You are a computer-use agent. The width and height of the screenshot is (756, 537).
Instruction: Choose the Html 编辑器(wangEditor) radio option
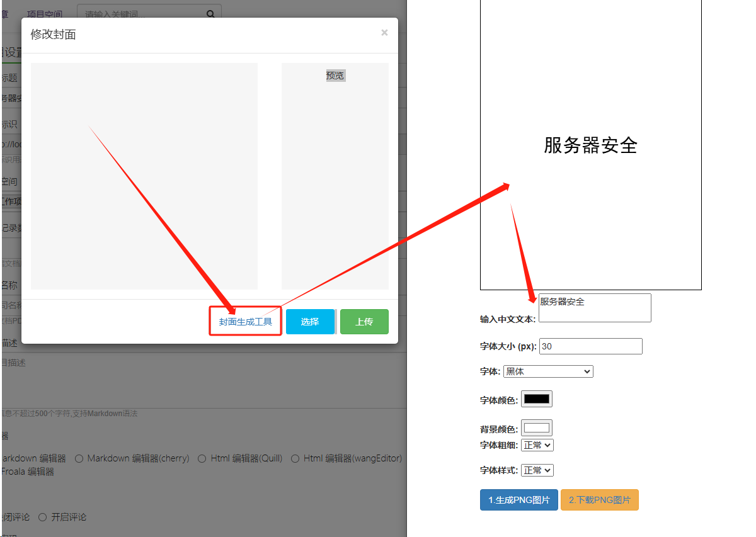pos(295,458)
